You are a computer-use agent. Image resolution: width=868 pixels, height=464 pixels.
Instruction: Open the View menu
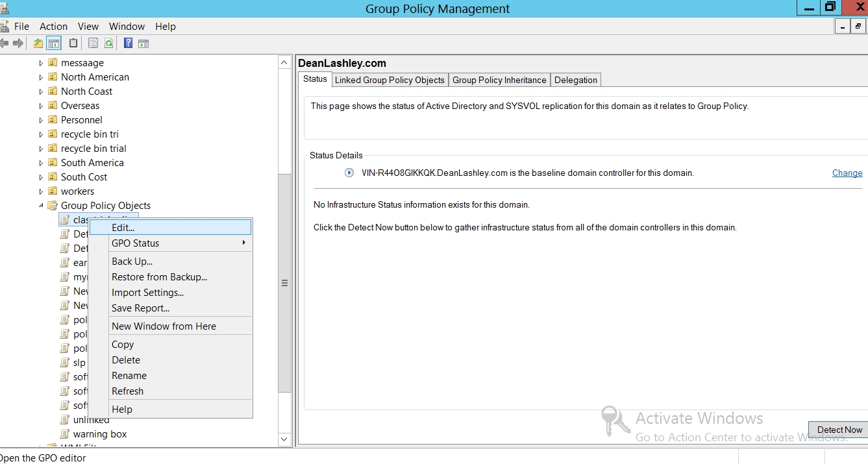click(x=88, y=27)
